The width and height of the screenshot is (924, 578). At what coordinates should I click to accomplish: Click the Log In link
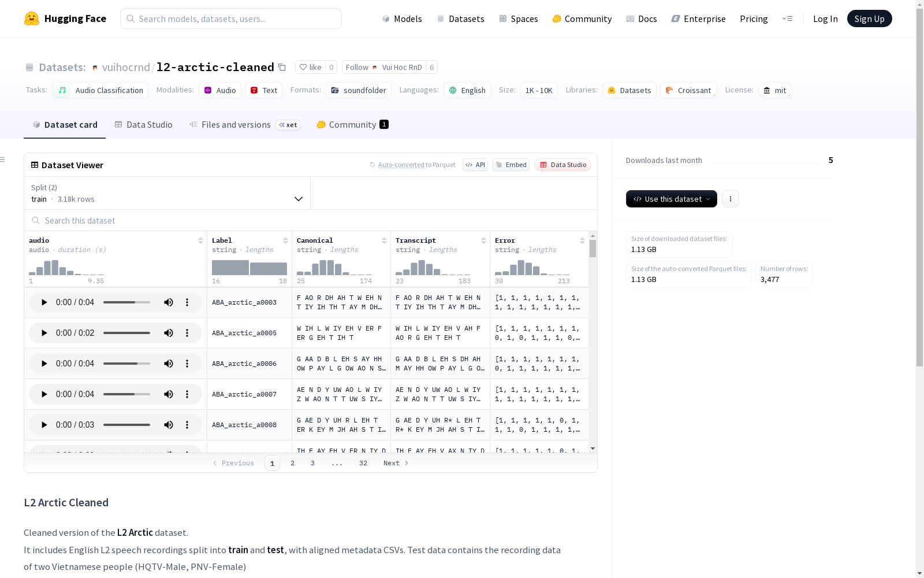point(825,18)
